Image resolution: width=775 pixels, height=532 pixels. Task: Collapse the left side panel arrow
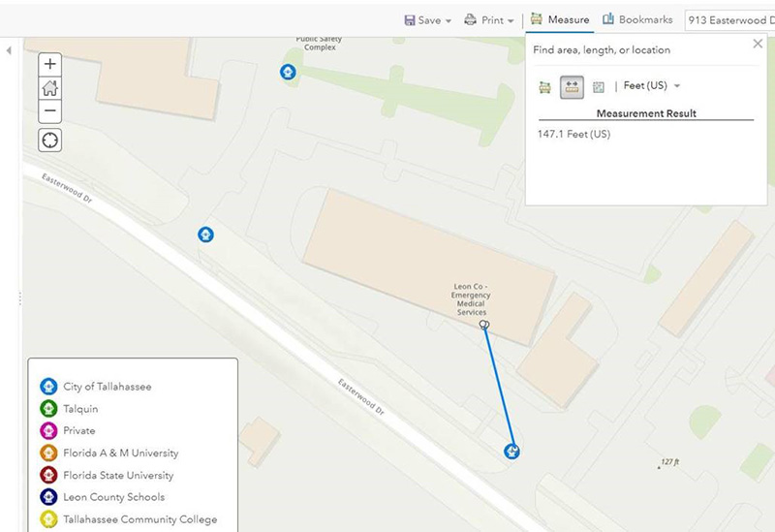click(9, 49)
